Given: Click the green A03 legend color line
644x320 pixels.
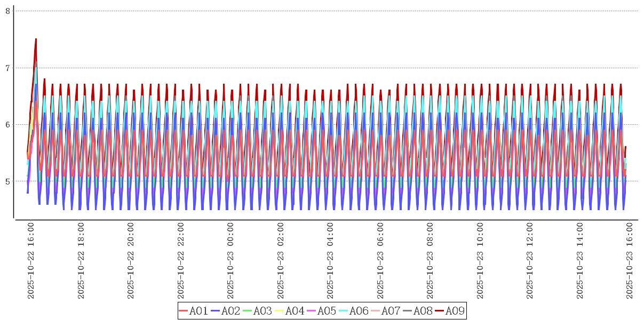Looking at the screenshot, I should click(247, 311).
